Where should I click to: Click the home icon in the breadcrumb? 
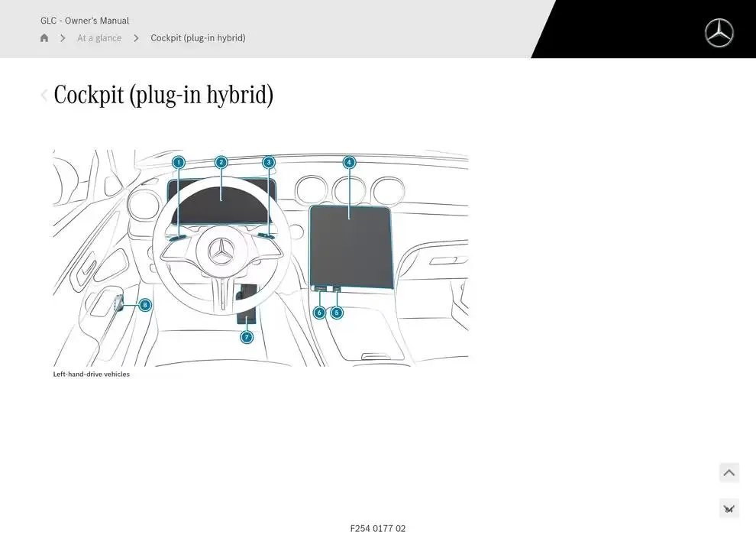click(44, 37)
